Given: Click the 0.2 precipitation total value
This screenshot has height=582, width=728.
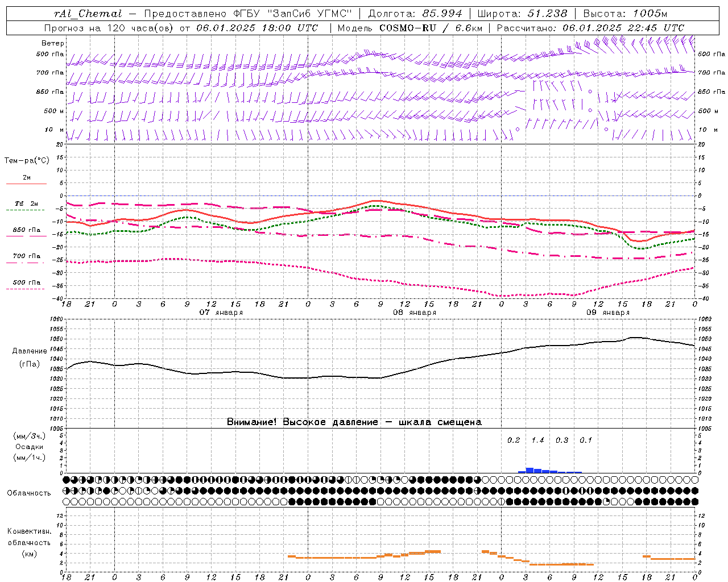Looking at the screenshot, I should (514, 440).
